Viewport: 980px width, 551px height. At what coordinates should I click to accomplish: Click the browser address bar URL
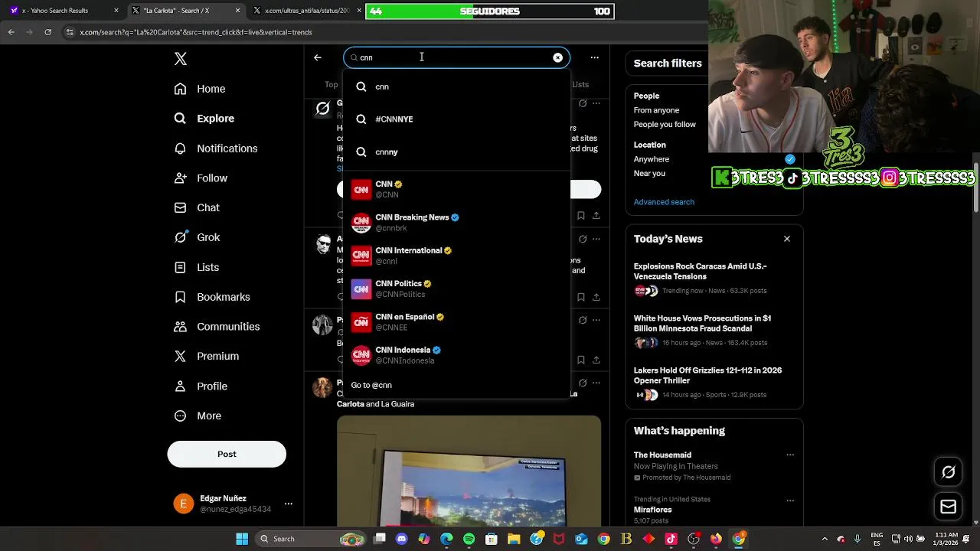point(196,32)
